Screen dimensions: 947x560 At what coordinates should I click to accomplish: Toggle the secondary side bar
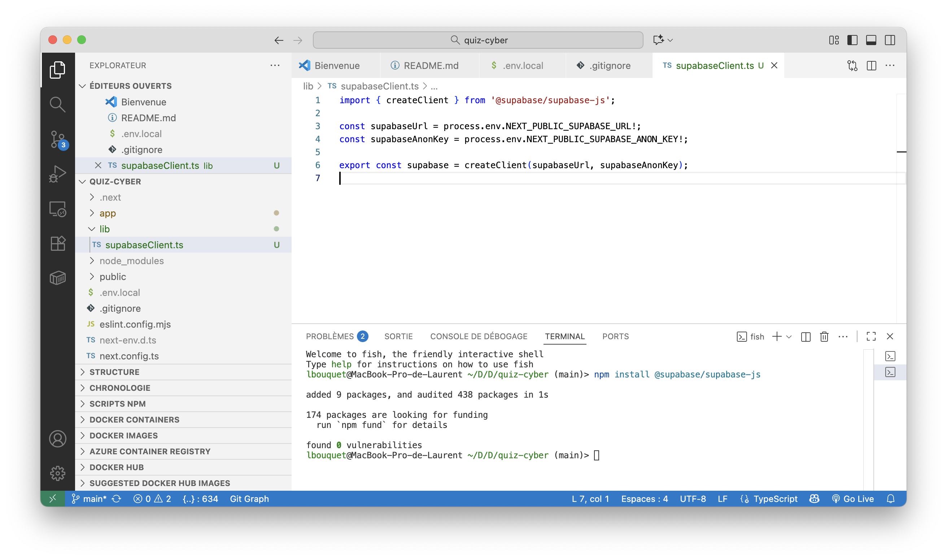(x=890, y=40)
